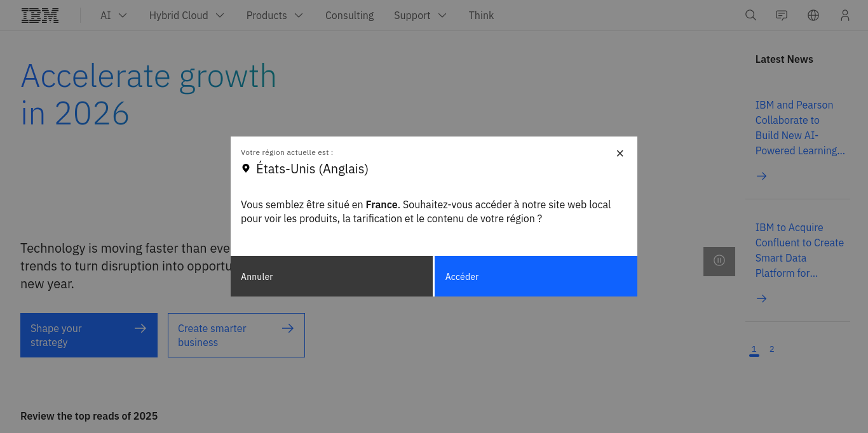Click the Annuler button
This screenshot has height=433, width=868.
pos(331,276)
